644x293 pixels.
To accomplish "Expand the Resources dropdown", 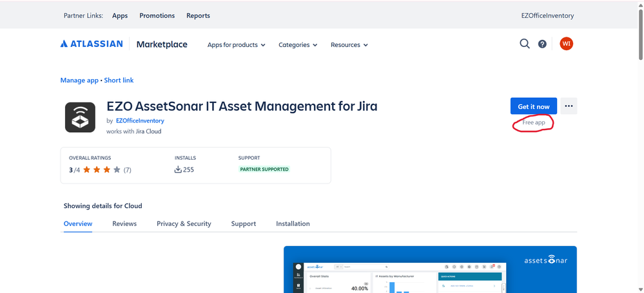I will (349, 44).
